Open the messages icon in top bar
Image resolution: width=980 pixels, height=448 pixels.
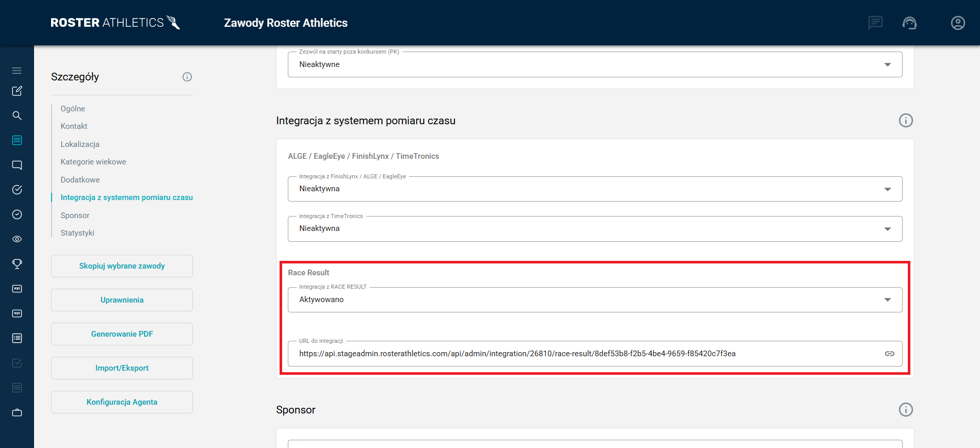875,23
